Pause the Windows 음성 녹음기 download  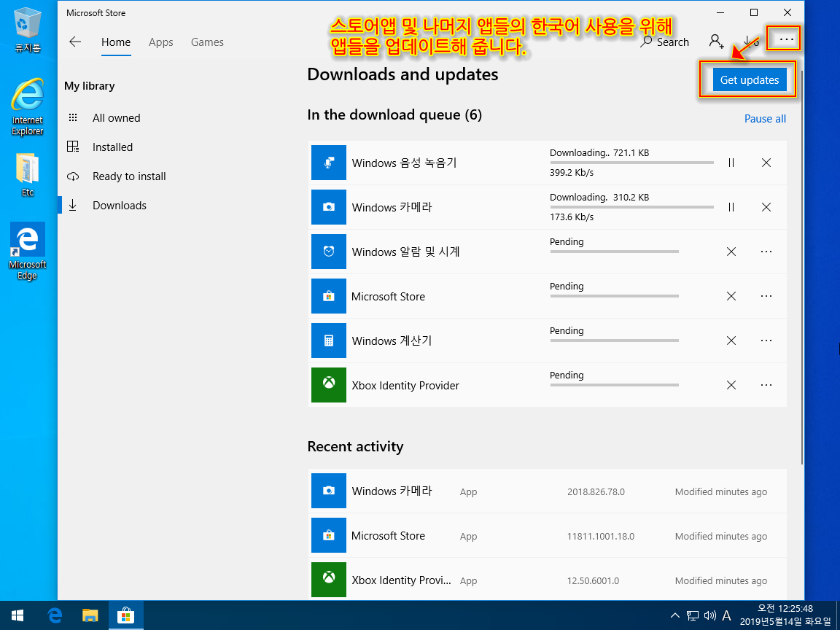[x=731, y=163]
